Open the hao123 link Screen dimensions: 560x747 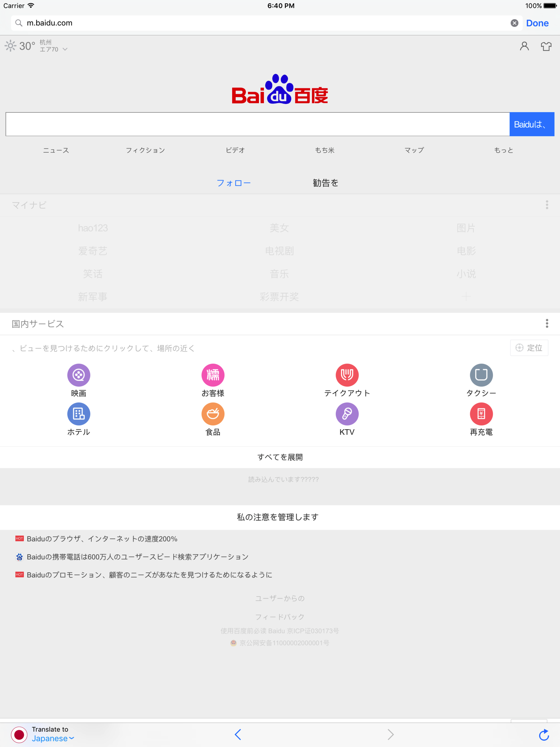pyautogui.click(x=93, y=228)
